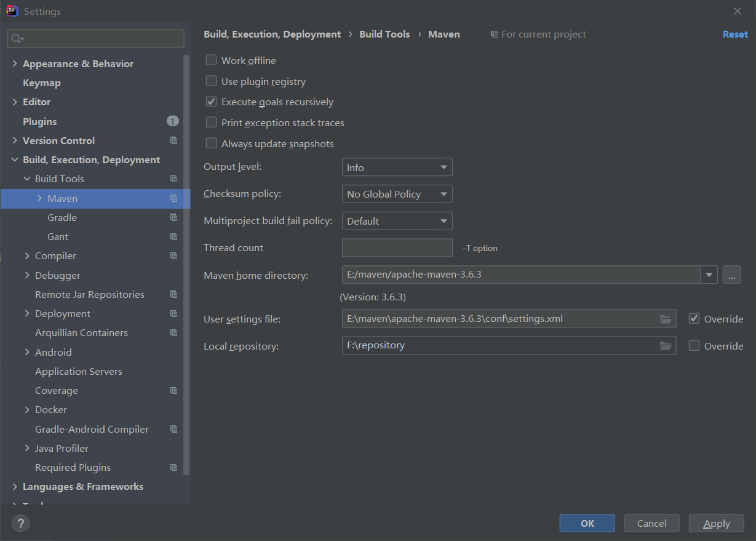The width and height of the screenshot is (756, 541).
Task: Click the Apply button
Action: click(717, 523)
